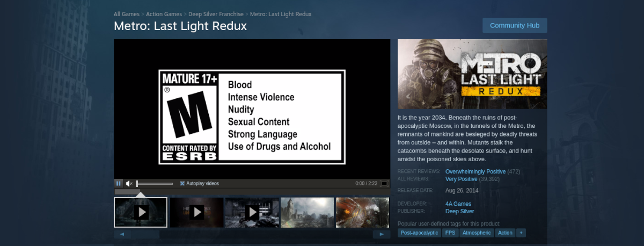Screen dimensions: 644x246
Task: Pause the trailer video
Action: pos(119,183)
